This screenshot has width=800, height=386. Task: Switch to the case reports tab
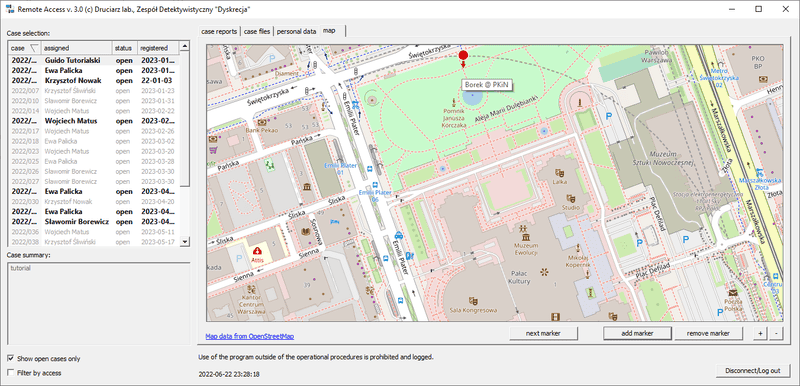[x=219, y=31]
